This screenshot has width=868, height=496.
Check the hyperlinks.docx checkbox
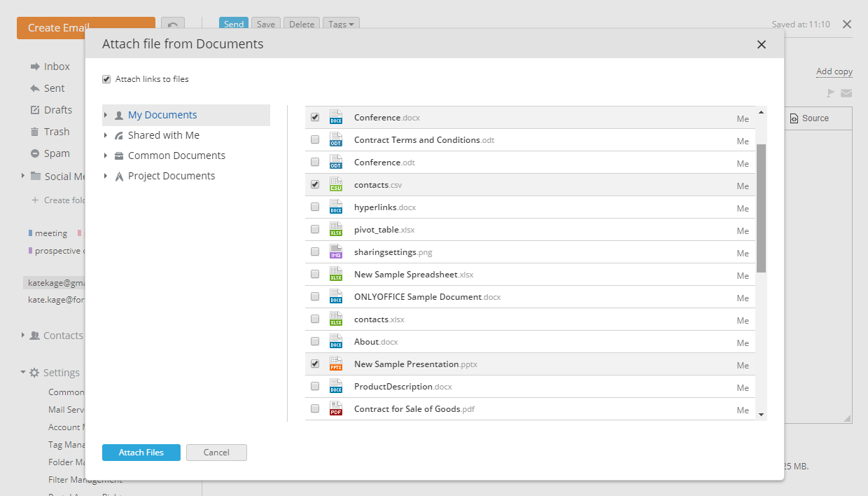[315, 207]
